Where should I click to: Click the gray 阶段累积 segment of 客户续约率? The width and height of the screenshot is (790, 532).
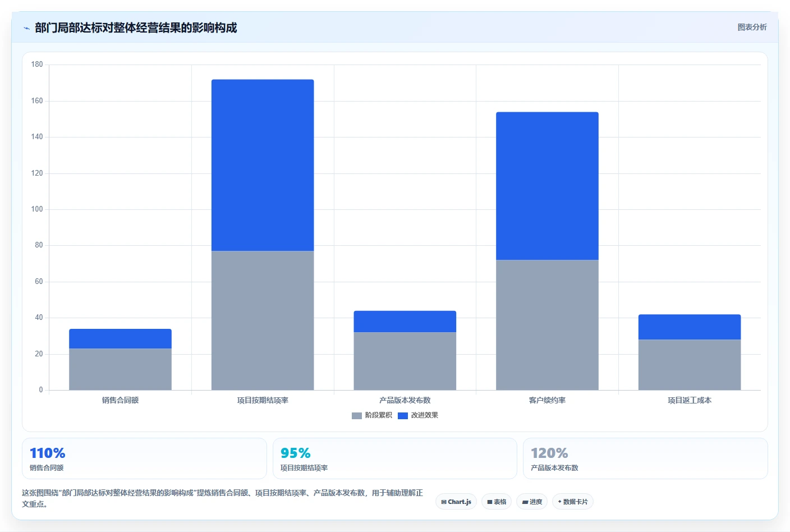pyautogui.click(x=547, y=325)
